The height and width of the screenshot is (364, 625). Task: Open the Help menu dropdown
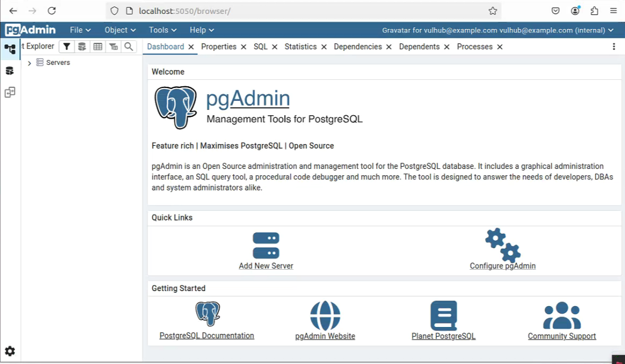[202, 30]
